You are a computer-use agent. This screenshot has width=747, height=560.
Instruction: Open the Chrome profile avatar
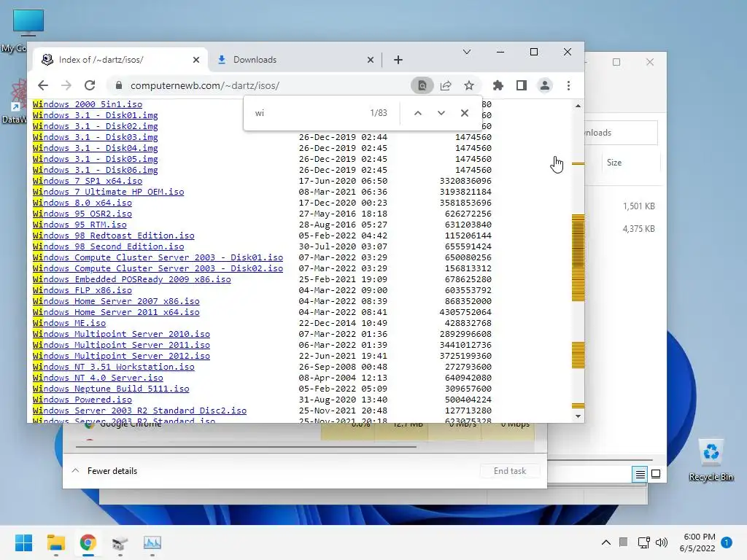click(545, 86)
